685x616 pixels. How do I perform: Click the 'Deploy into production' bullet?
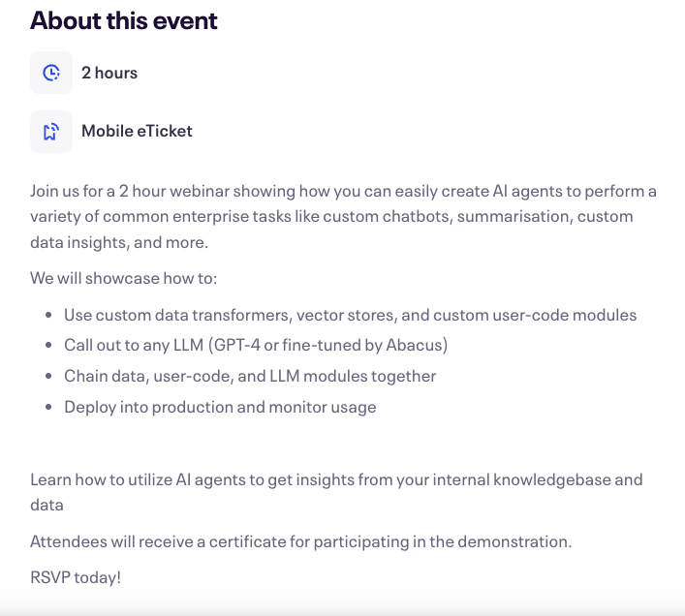click(220, 407)
